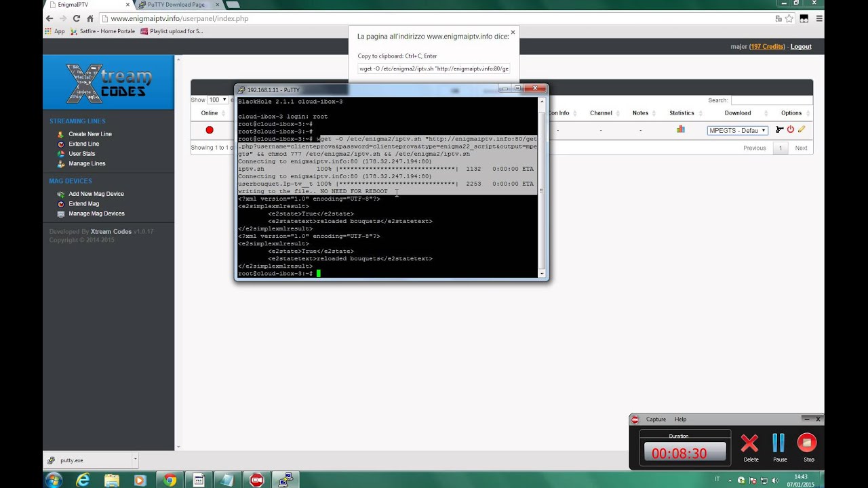
Task: Open Internet Explorer from taskbar
Action: [x=83, y=480]
